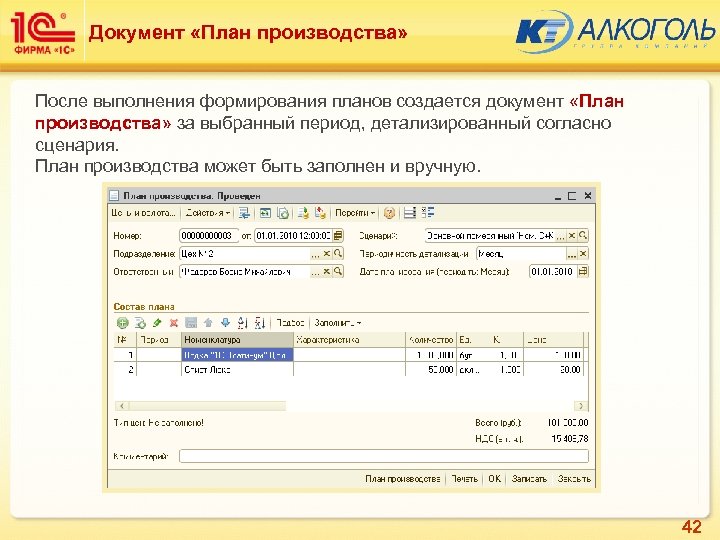The width and height of the screenshot is (720, 540).
Task: Click the Печать button
Action: (464, 478)
